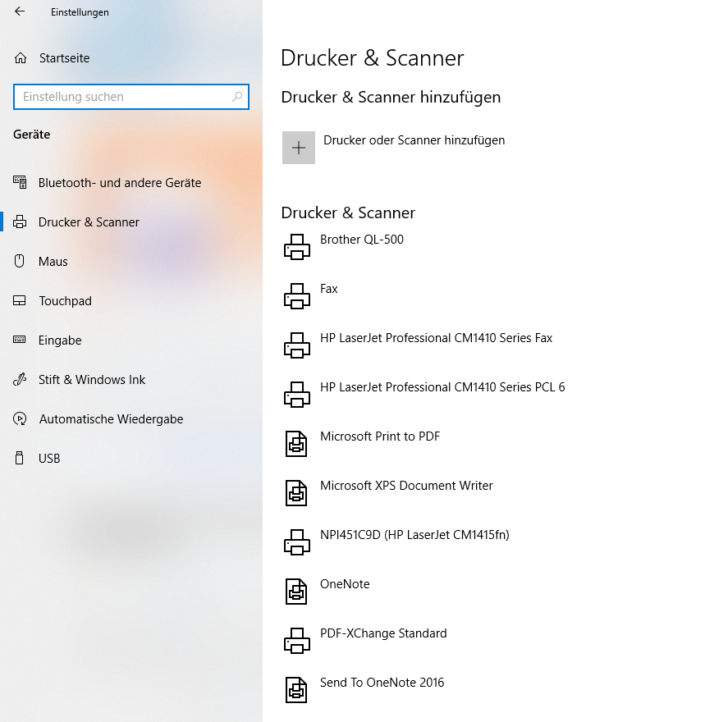Click the Stift & Windows Ink pen icon

(20, 379)
